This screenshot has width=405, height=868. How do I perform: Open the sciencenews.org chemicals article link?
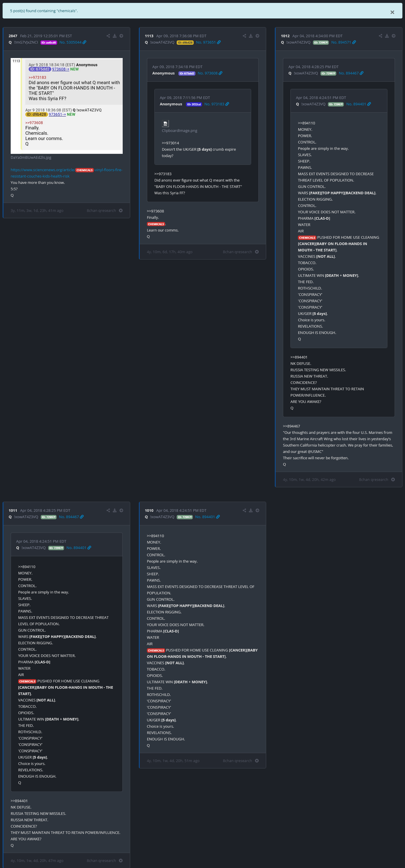click(x=66, y=173)
